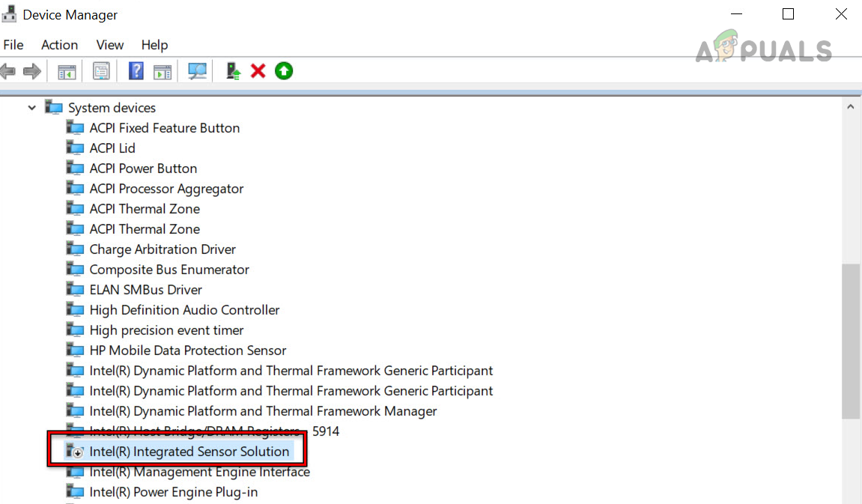Select the HP Mobile Data Protection Sensor
Screen dimensions: 862x504
[x=187, y=350]
